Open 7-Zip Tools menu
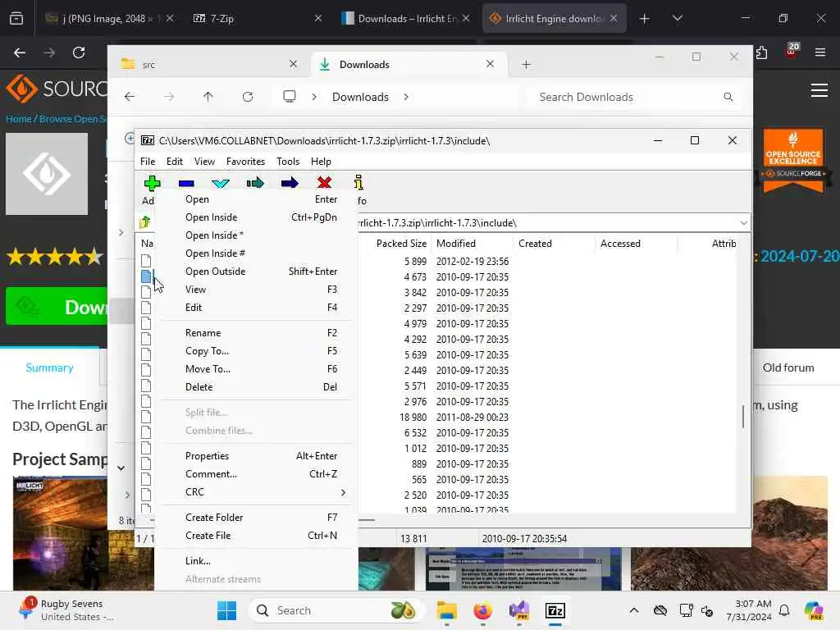This screenshot has height=630, width=840. tap(288, 162)
